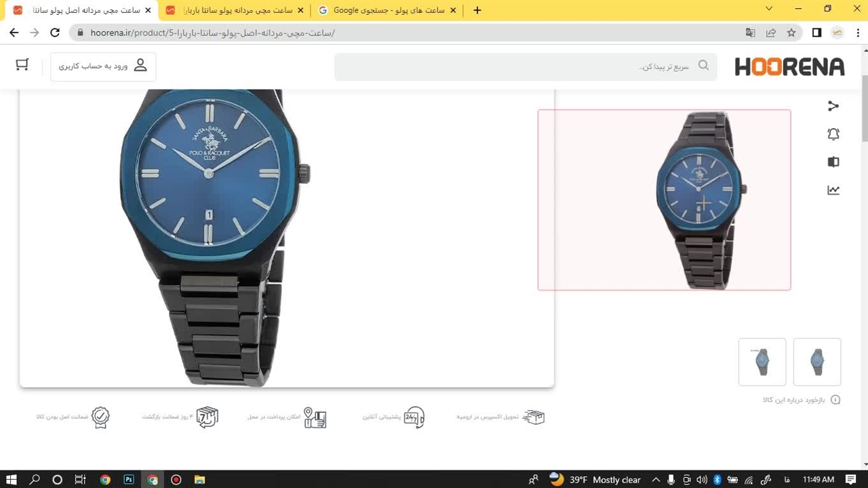The width and height of the screenshot is (868, 488).
Task: Switch to the Google search results tab
Action: pos(388,10)
